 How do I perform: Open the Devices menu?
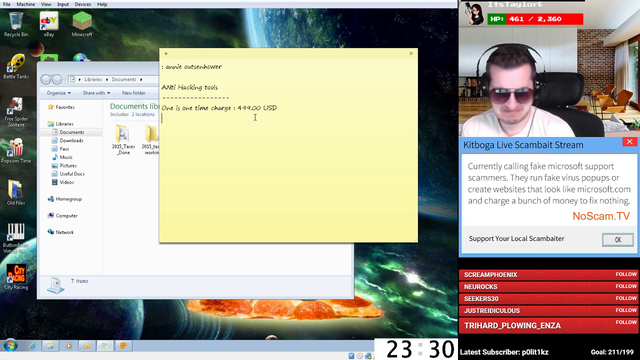83,4
